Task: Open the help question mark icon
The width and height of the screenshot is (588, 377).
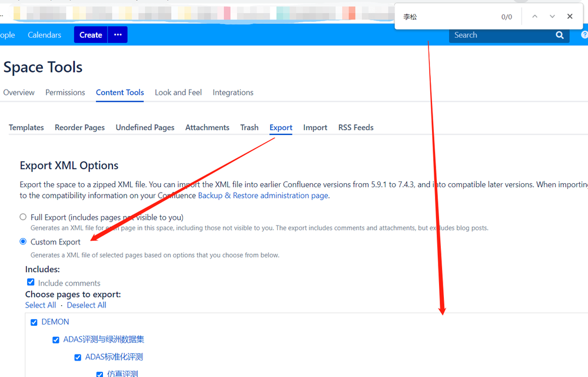Action: tap(584, 35)
